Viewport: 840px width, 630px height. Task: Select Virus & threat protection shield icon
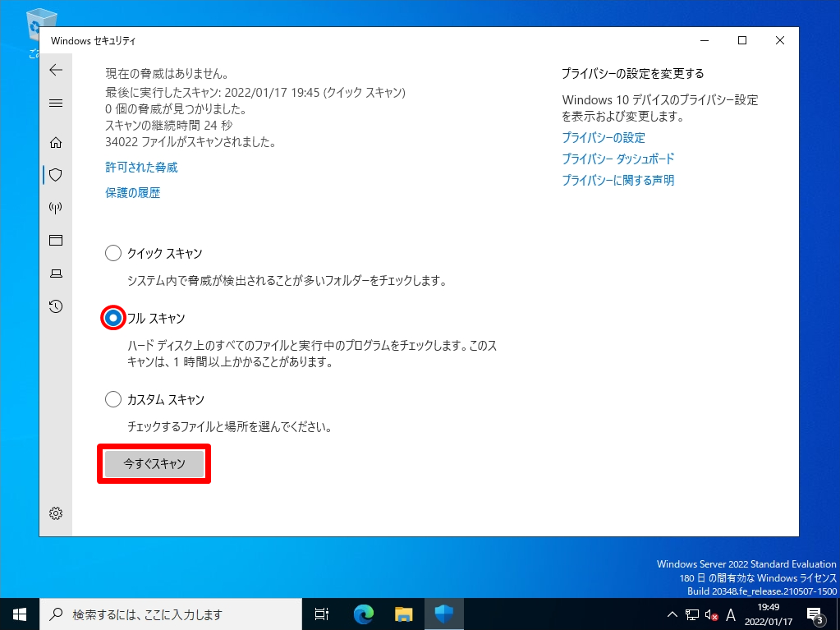pyautogui.click(x=56, y=175)
